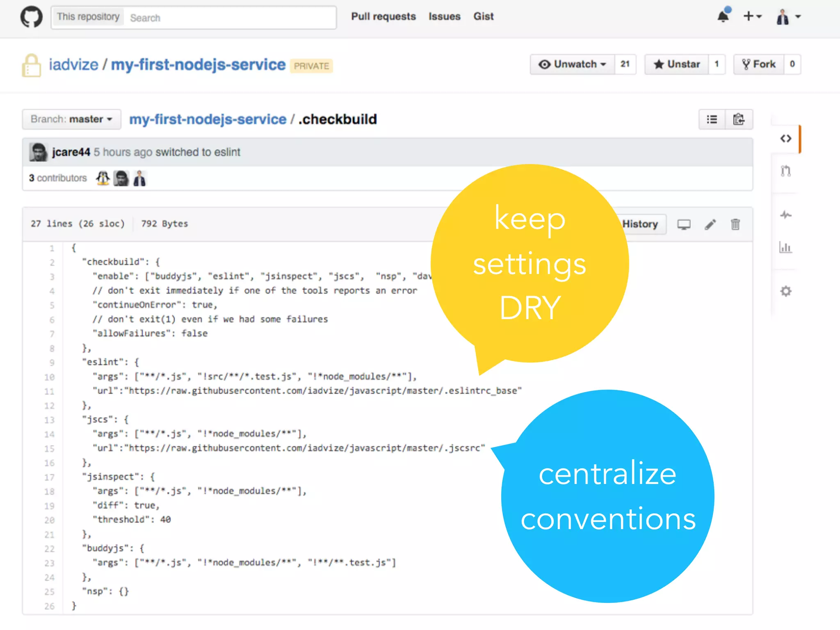Expand the Unwatch dropdown button

point(573,64)
